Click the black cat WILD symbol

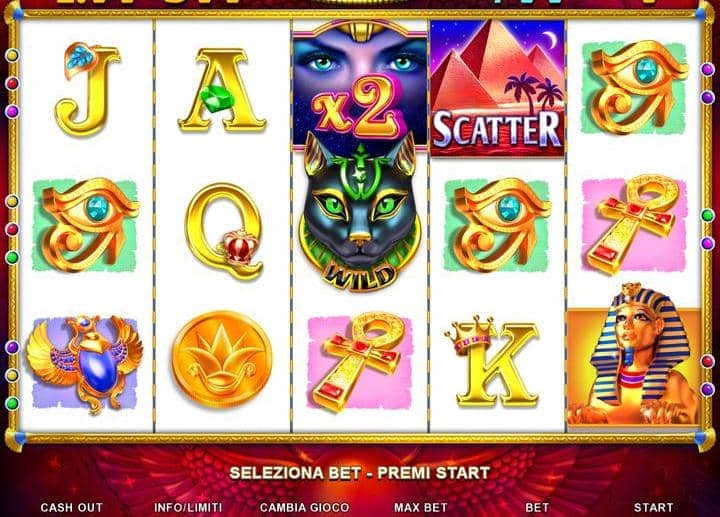point(360,213)
